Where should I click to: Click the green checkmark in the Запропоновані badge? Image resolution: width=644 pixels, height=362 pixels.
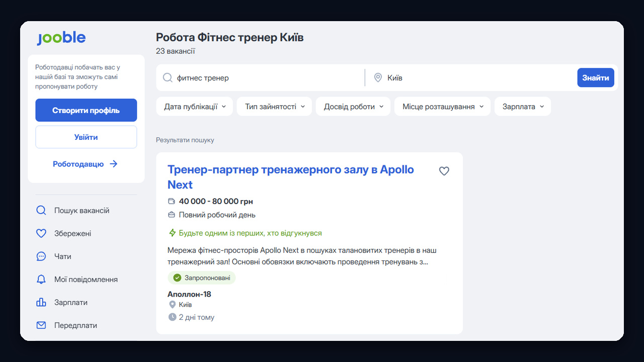177,278
